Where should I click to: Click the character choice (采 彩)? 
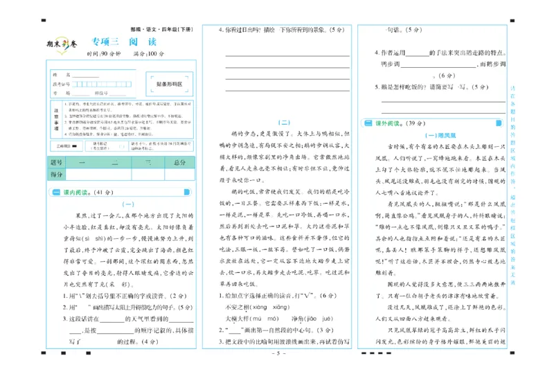point(120,284)
